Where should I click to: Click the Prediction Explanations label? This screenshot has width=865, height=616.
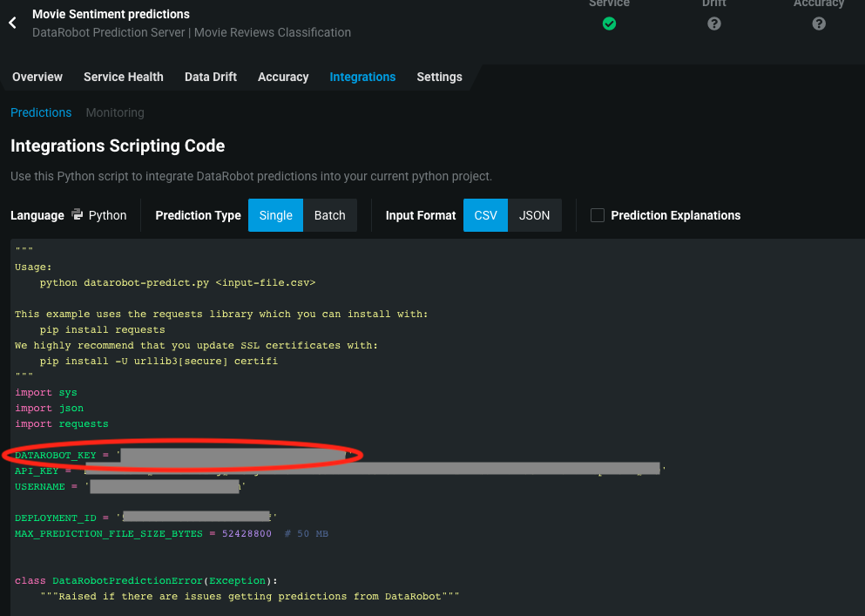(676, 215)
